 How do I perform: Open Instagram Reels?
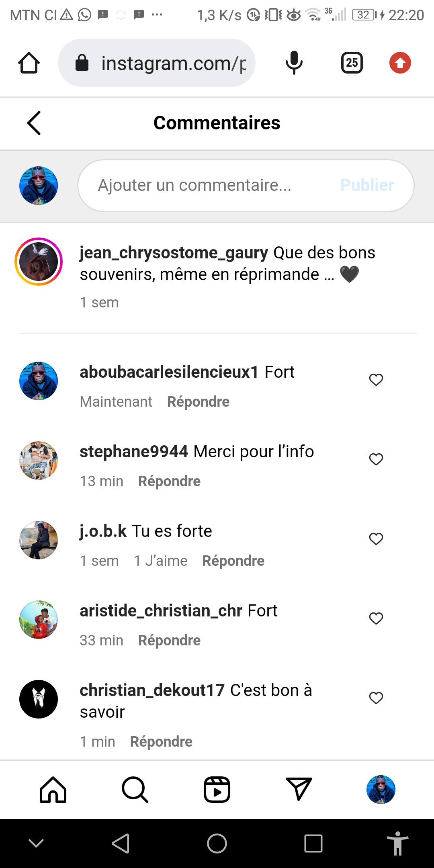coord(217,790)
